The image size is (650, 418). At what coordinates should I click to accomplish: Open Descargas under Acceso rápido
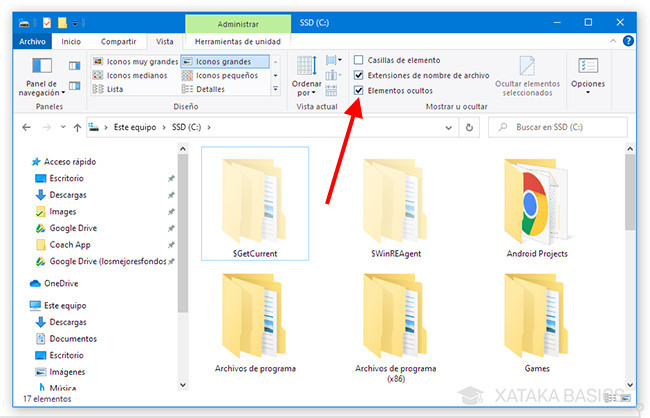tap(66, 195)
